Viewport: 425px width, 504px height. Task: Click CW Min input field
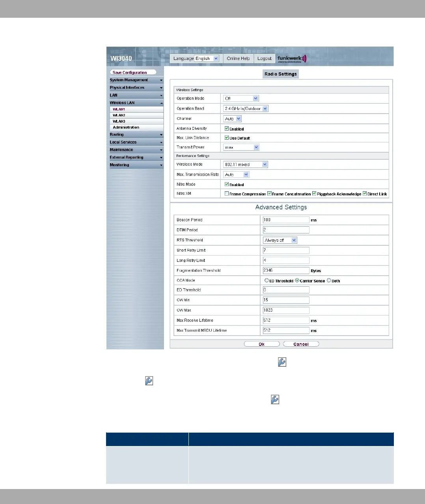(x=286, y=300)
